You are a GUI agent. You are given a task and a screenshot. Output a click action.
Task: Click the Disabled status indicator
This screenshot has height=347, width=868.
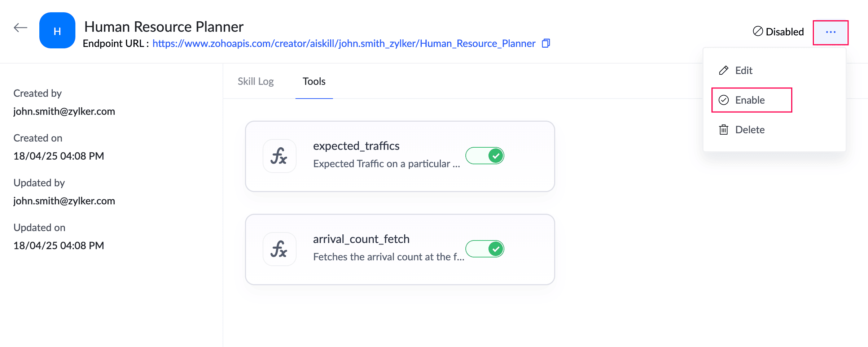tap(779, 32)
